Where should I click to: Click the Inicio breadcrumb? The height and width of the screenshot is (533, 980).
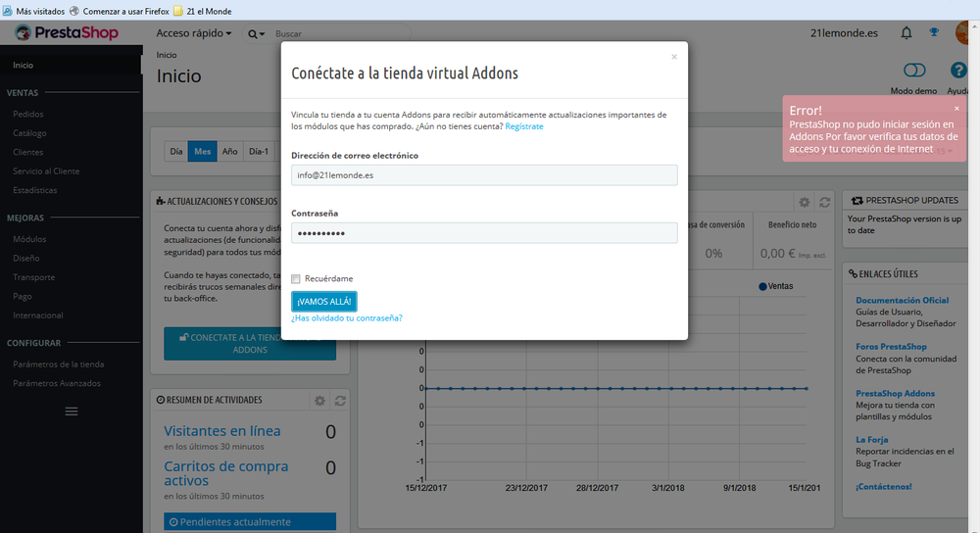(167, 55)
